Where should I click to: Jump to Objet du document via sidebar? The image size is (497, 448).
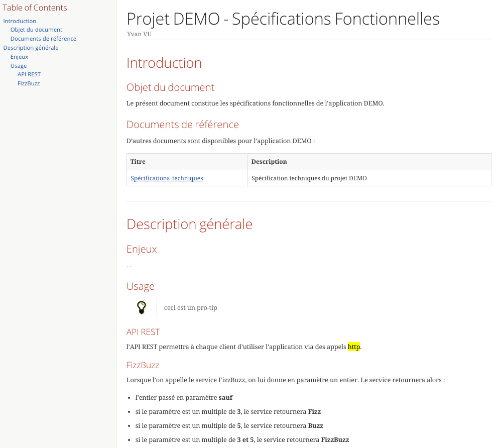pos(36,30)
